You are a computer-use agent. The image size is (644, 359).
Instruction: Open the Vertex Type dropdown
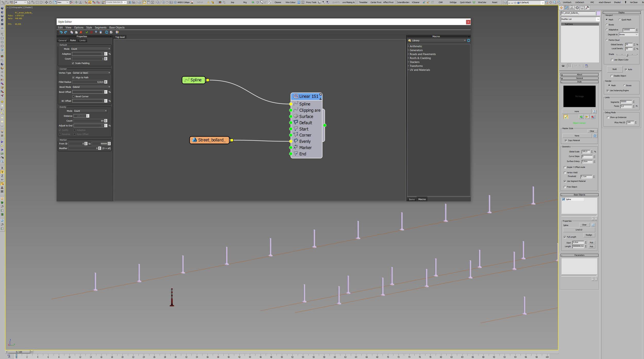91,73
